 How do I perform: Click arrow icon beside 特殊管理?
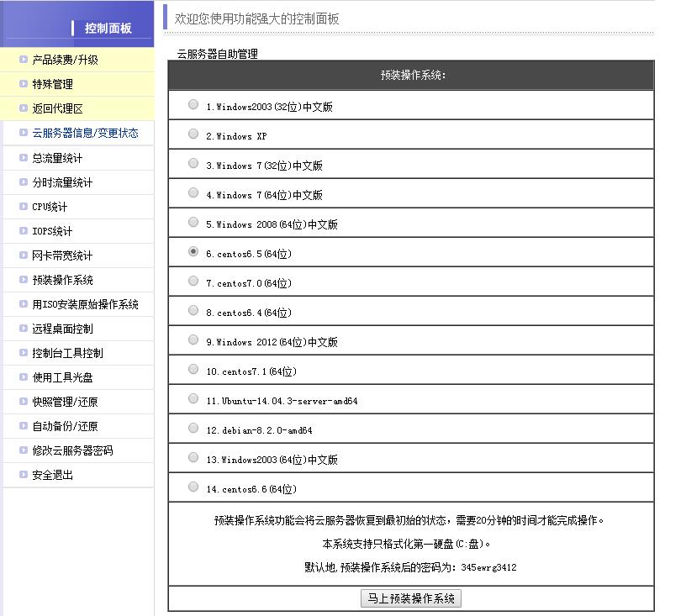(x=24, y=83)
